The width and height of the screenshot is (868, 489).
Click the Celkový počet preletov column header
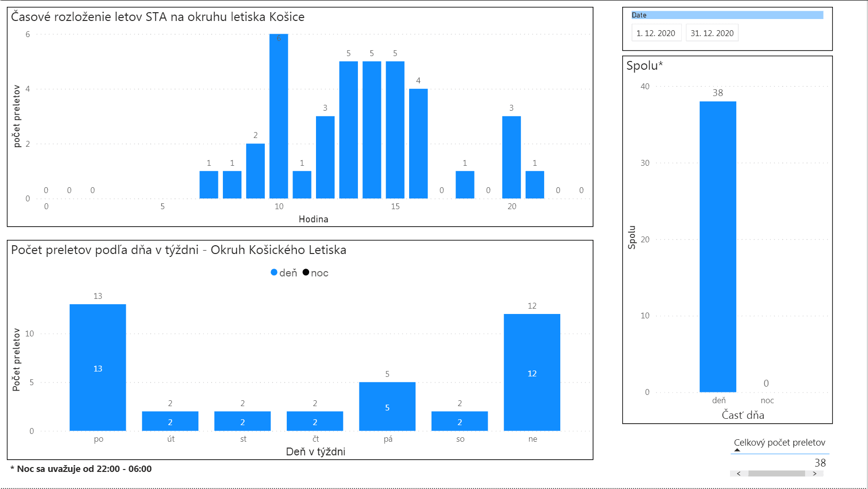coord(779,442)
